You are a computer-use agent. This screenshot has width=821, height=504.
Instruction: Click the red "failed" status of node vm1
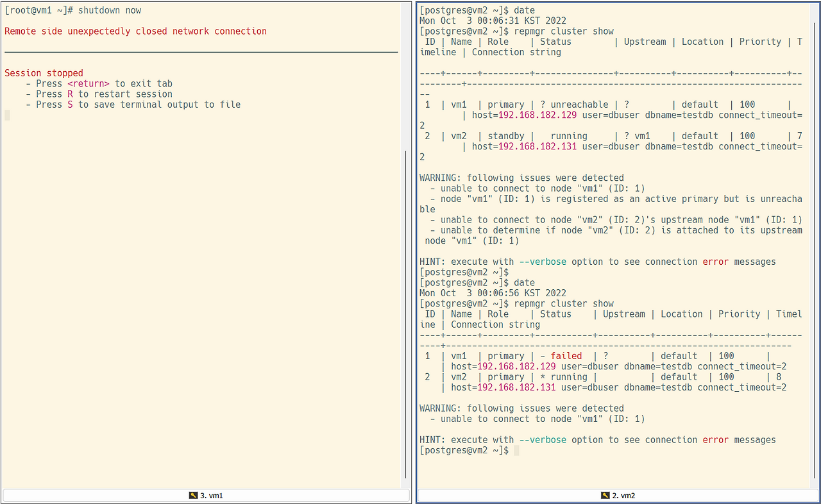[566, 355]
